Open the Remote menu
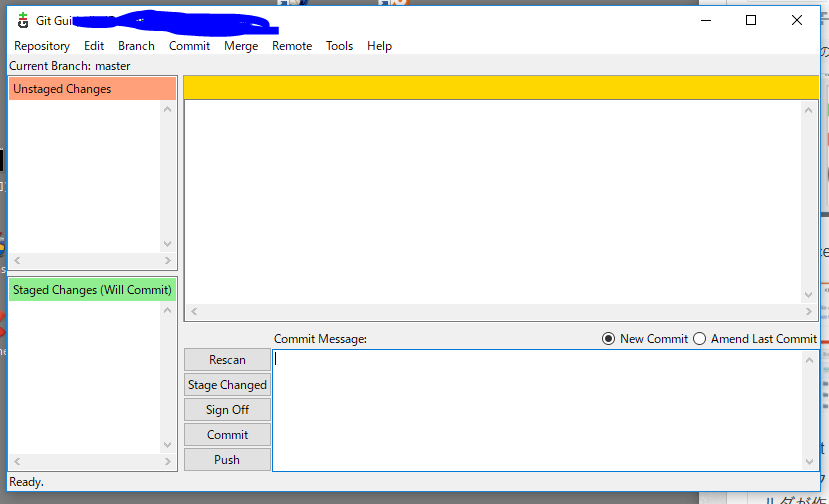 [x=292, y=46]
